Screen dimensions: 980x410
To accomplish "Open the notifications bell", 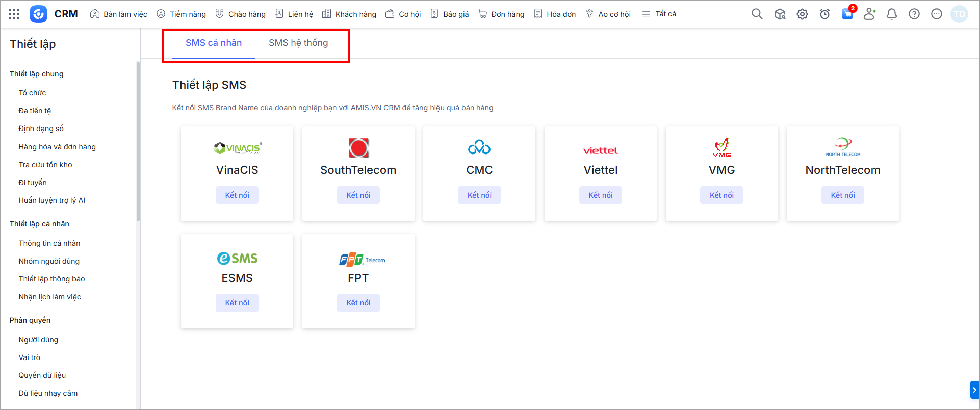I will [892, 14].
